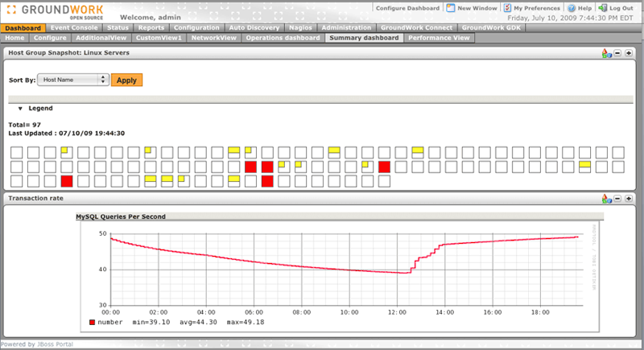Switch to the NetworkView tab
The image size is (644, 350).
click(214, 38)
